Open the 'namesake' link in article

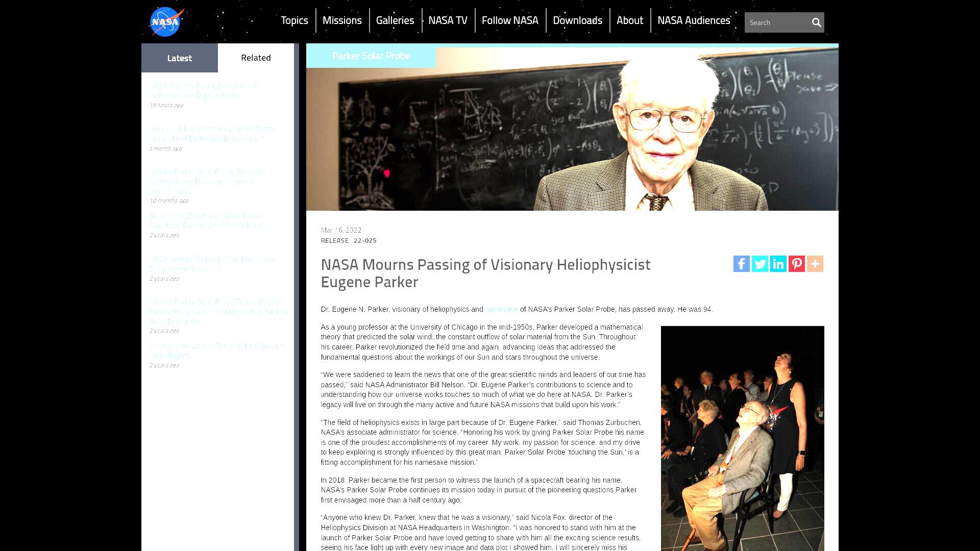(501, 309)
